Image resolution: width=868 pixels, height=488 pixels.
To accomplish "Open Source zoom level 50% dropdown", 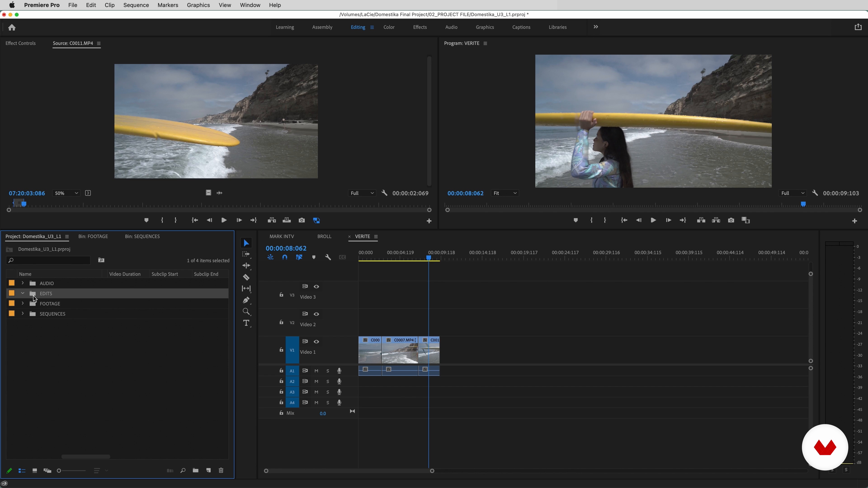I will pos(66,193).
